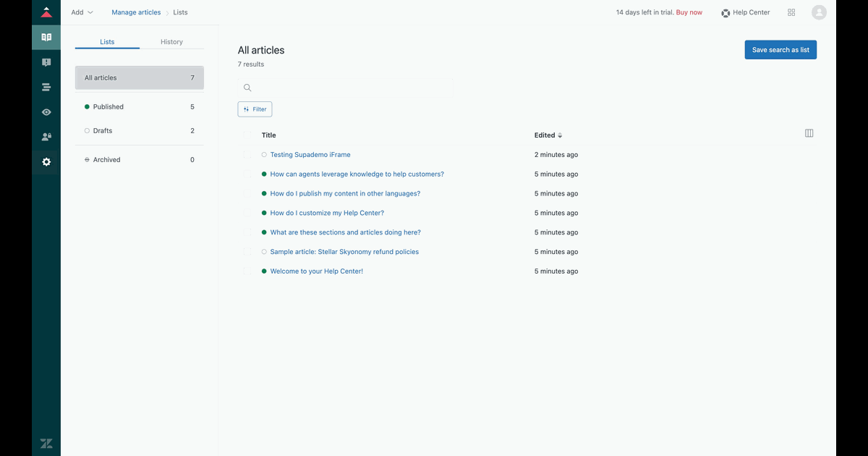Check the agents leverage knowledge row checkbox
The width and height of the screenshot is (868, 456).
pyautogui.click(x=247, y=174)
